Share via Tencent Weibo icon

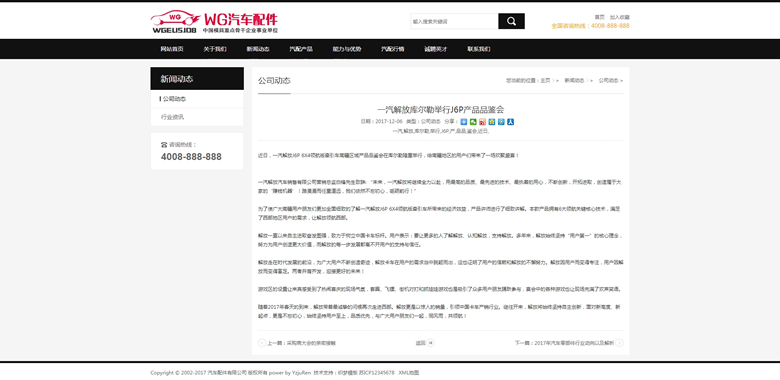click(x=501, y=122)
